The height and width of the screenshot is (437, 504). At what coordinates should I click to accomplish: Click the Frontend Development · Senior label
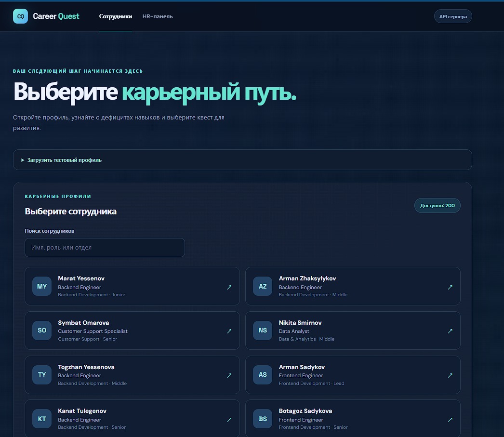point(313,427)
